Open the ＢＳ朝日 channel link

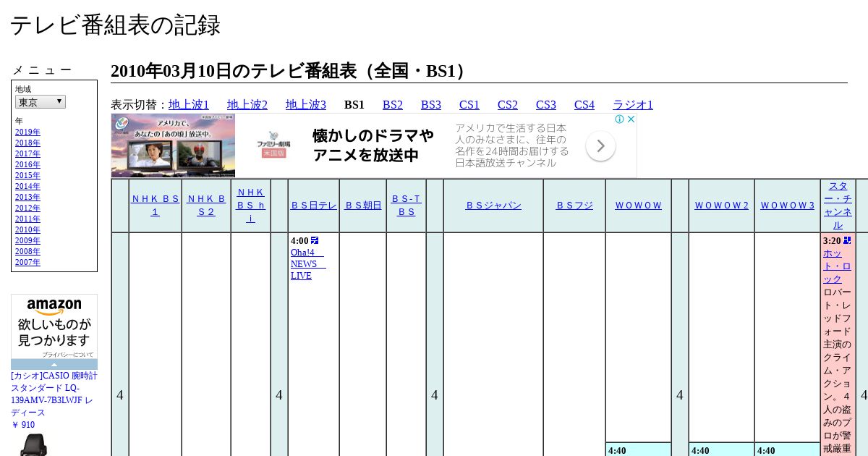point(362,206)
